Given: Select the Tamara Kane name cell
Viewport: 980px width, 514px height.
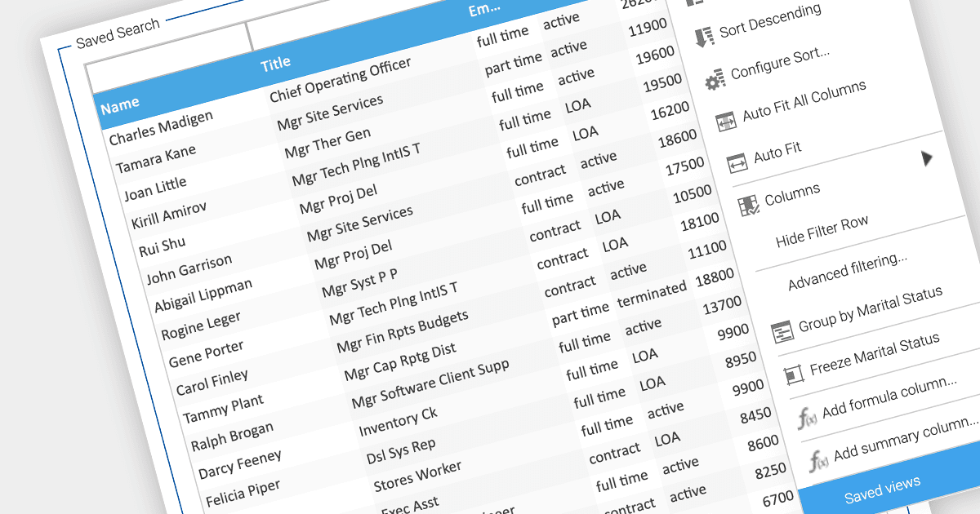Looking at the screenshot, I should point(155,160).
